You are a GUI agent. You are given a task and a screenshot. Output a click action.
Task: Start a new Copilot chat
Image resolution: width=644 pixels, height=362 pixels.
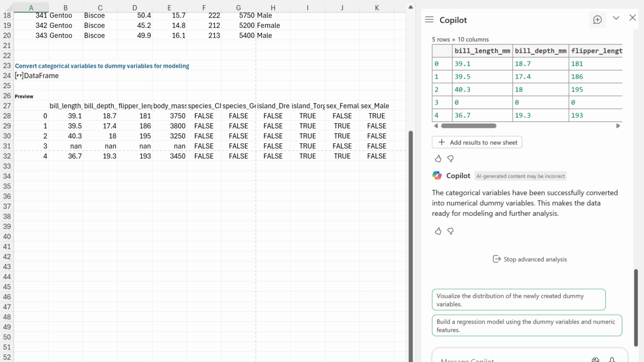coord(597,20)
